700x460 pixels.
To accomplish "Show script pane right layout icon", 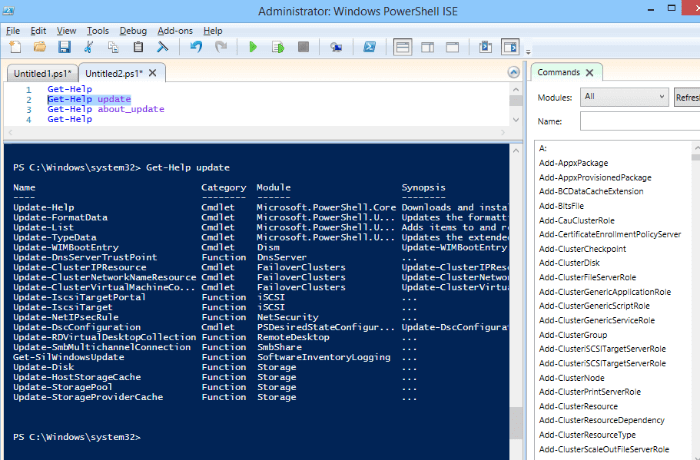I will pos(427,47).
